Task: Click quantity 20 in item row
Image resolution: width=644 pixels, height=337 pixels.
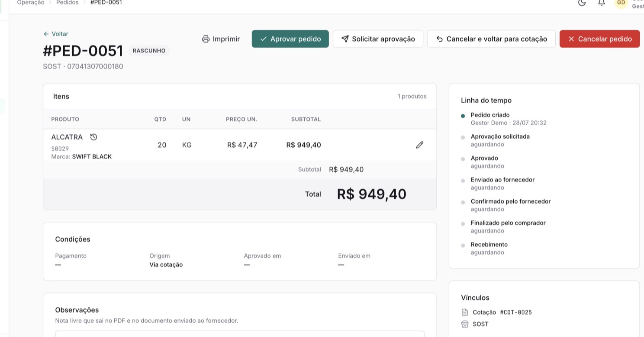Action: pyautogui.click(x=162, y=145)
